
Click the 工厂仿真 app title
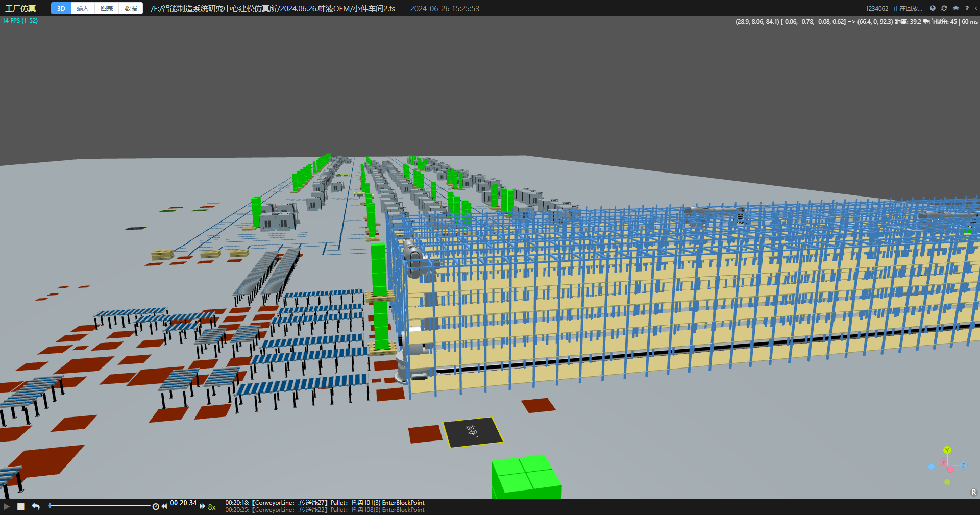coord(20,9)
